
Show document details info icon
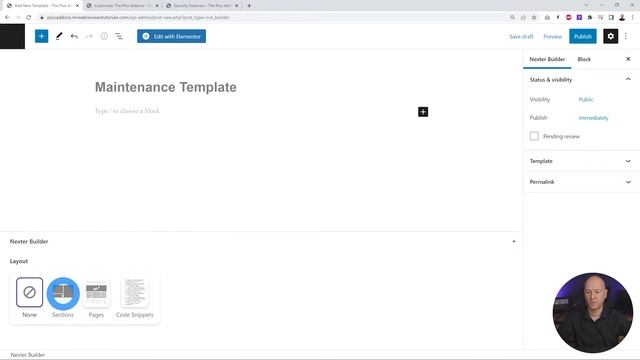pos(104,36)
